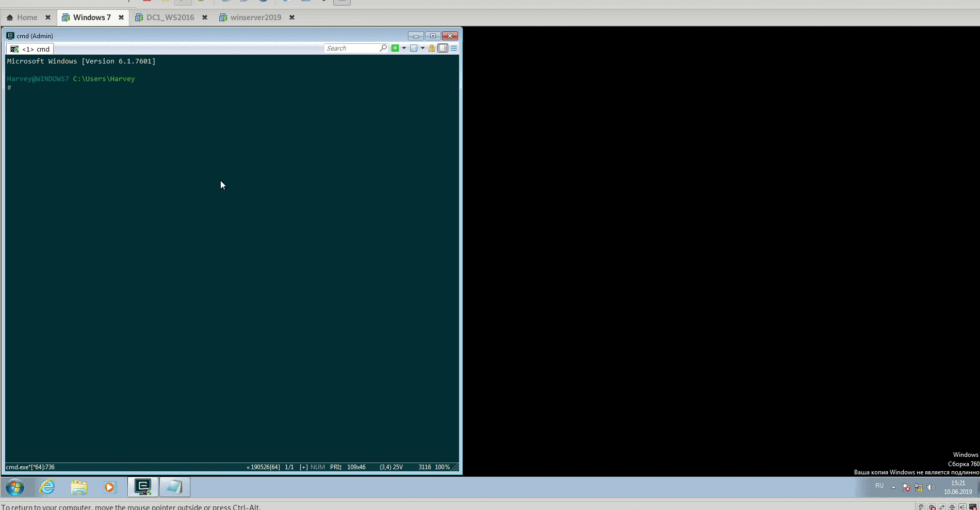Click the VMware hard disk status icon

click(921, 507)
